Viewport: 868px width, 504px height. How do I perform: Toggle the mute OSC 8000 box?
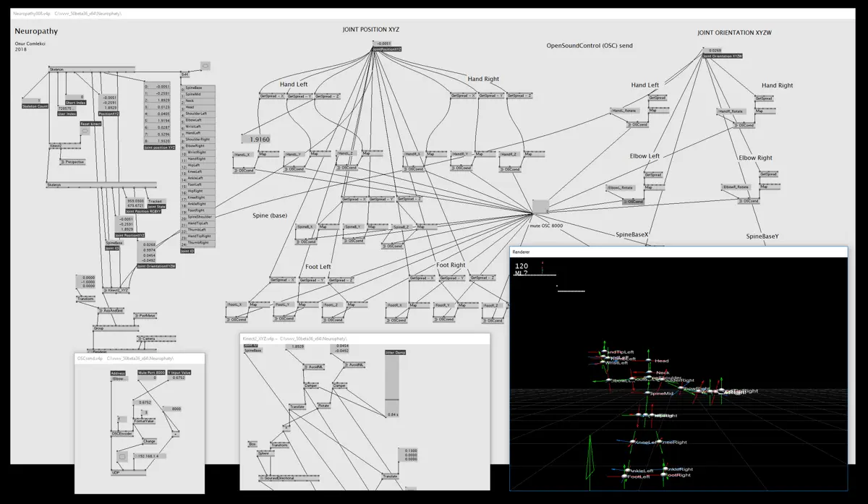pos(540,206)
